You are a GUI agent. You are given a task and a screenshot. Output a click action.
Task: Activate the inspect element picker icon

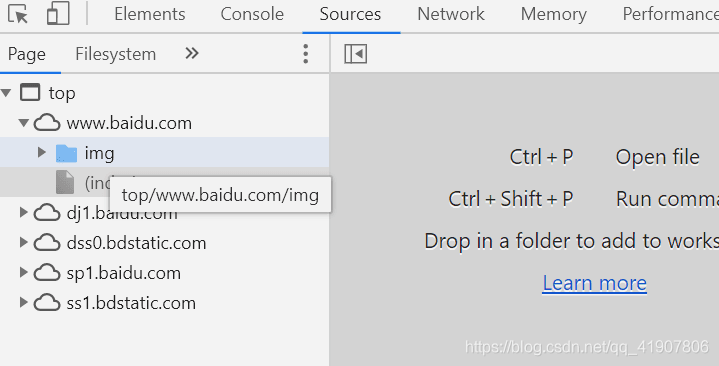pyautogui.click(x=18, y=13)
